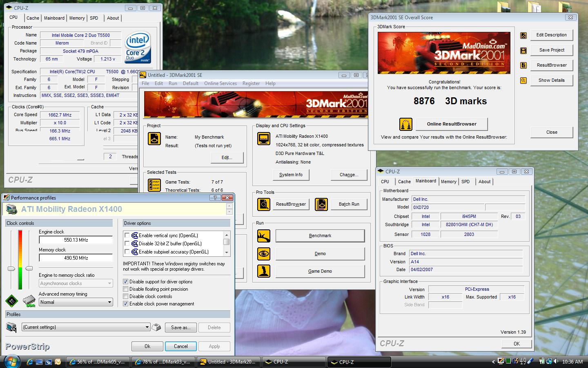This screenshot has height=368, width=588.
Task: Click the Memory clock 490.50 MHz field
Action: point(76,258)
